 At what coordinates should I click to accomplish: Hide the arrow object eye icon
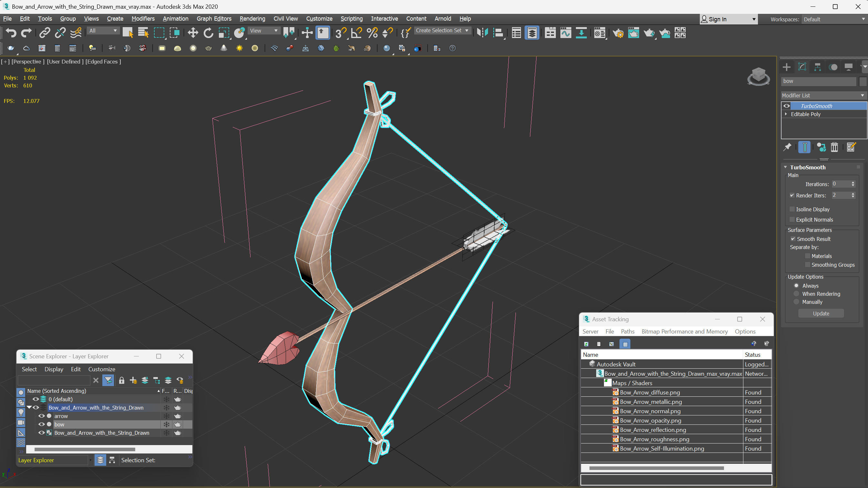[x=41, y=416]
